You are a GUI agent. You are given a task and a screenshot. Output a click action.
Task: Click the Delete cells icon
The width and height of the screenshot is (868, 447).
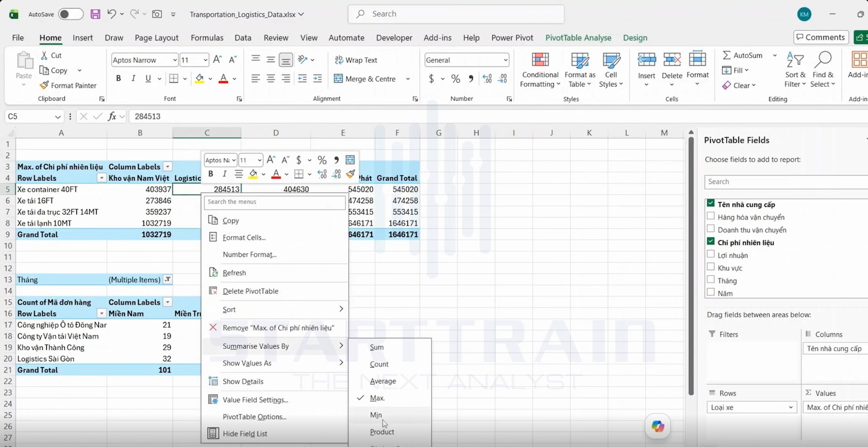click(x=672, y=60)
